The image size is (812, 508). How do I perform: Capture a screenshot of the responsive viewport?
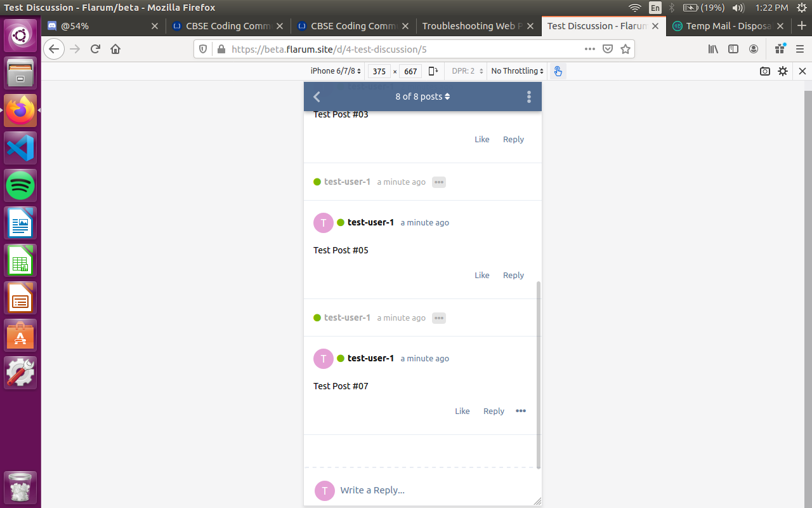(x=764, y=71)
